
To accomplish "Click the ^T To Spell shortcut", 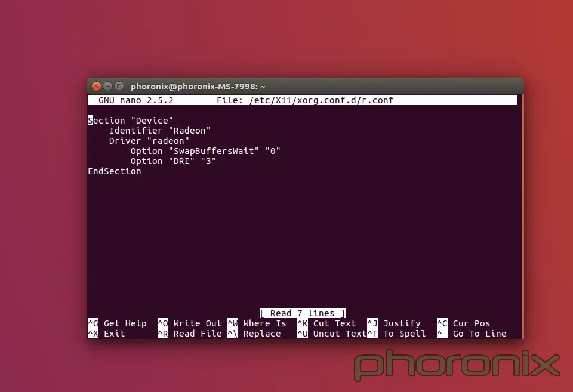I will 396,334.
